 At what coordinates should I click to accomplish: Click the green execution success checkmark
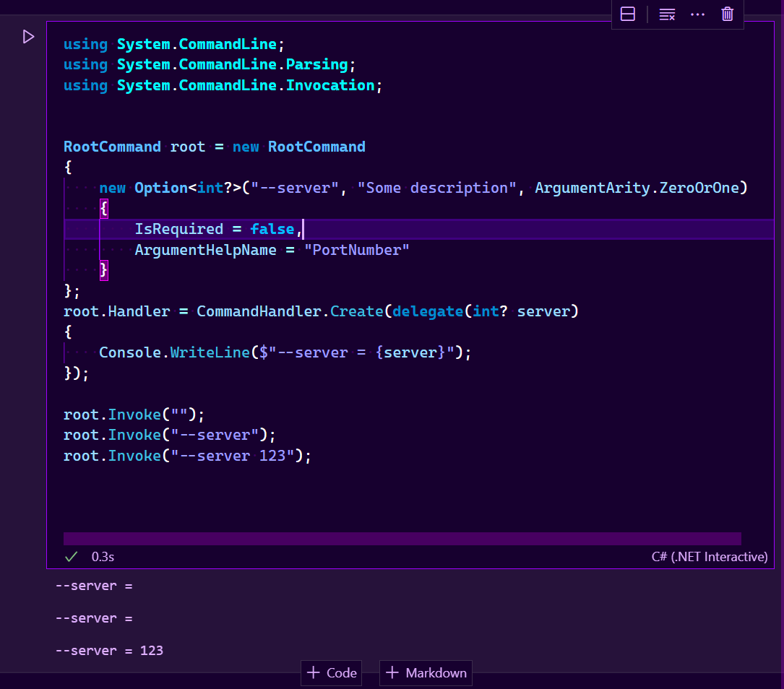[70, 556]
